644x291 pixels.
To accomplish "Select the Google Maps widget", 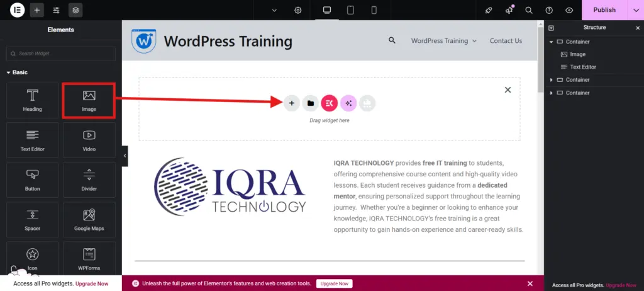I will tap(89, 219).
